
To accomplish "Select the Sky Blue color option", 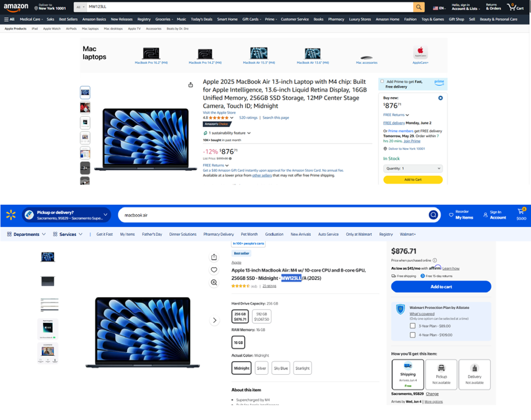I will tap(281, 368).
